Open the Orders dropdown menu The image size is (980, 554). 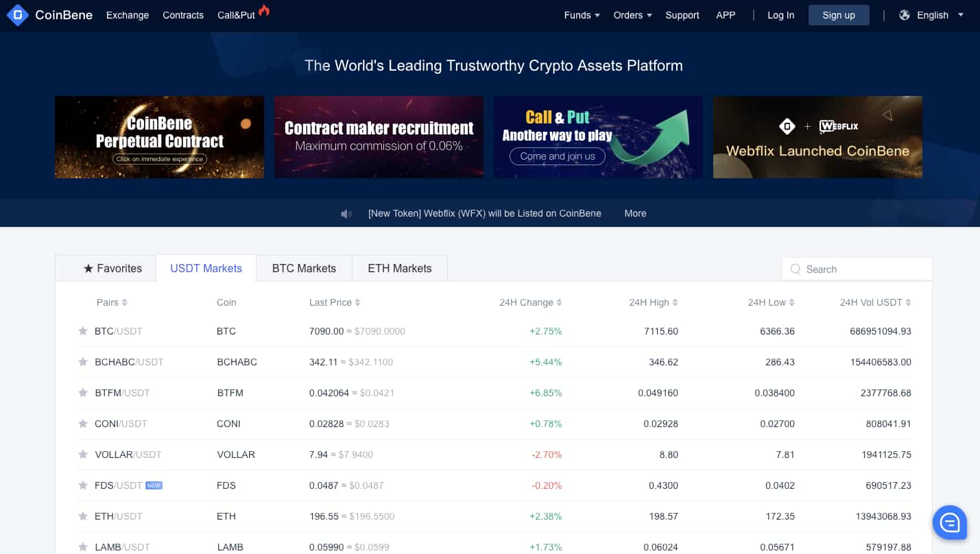pos(632,15)
